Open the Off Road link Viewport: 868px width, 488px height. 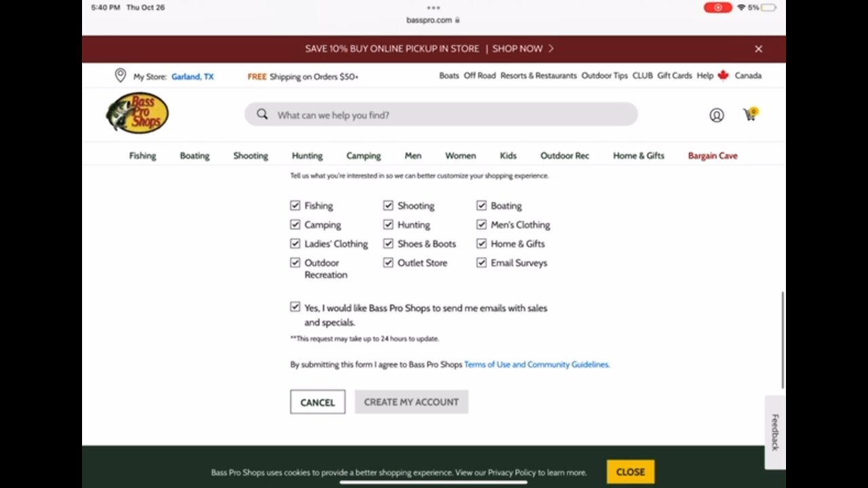(479, 76)
